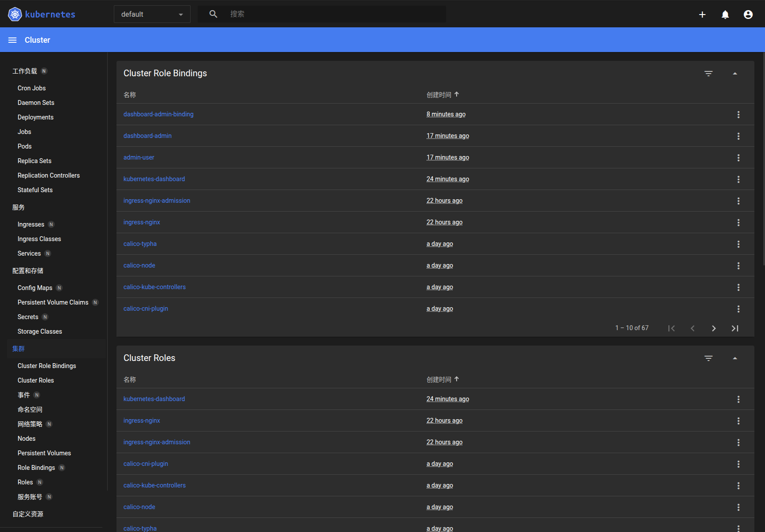Screen dimensions: 765x532
Task: Open Services in sidebar
Action: 29,253
